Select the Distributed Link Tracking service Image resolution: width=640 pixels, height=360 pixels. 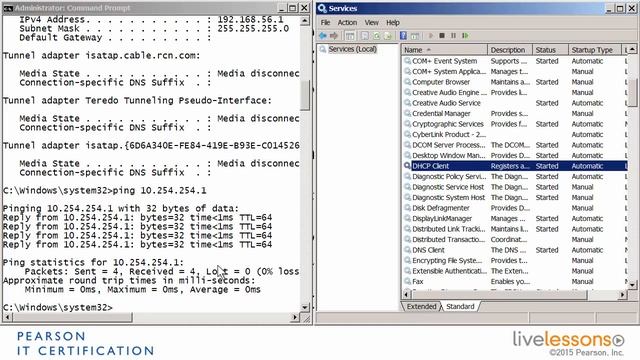515,229
